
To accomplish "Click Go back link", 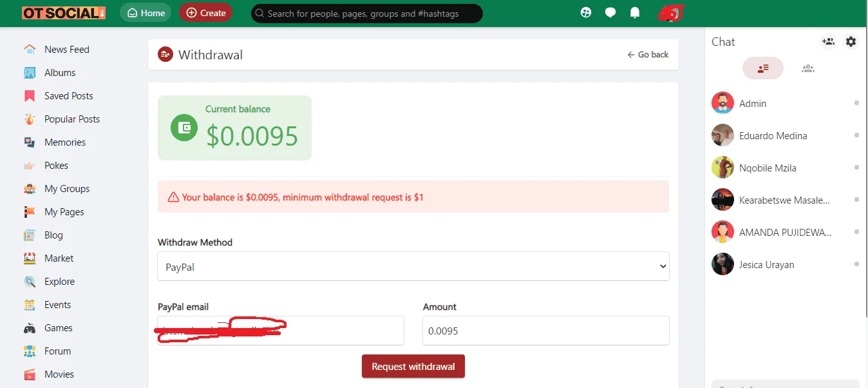I will click(648, 55).
